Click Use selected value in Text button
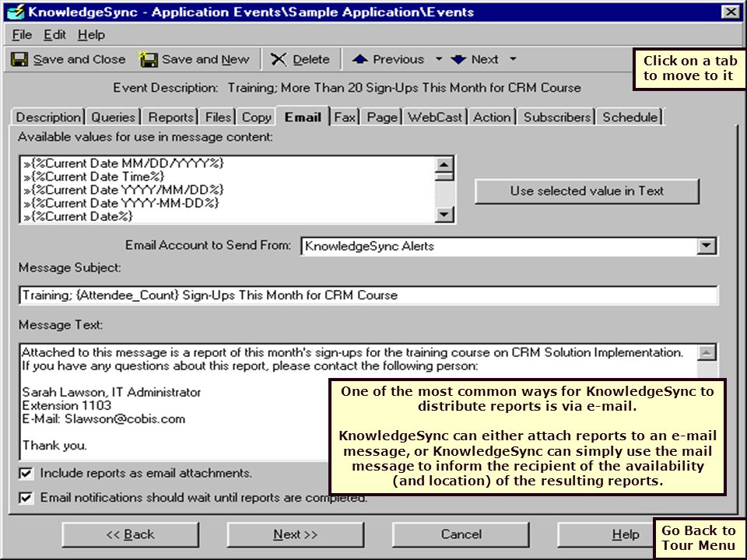This screenshot has height=560, width=747. tap(587, 191)
